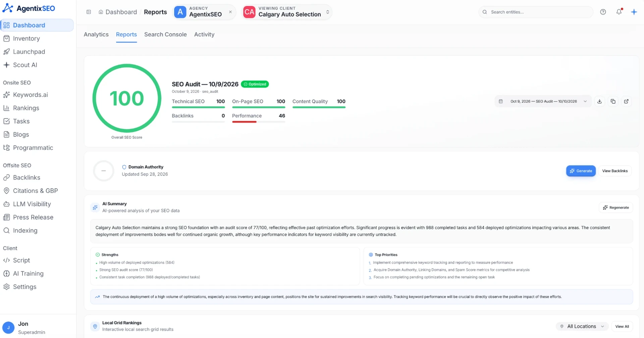This screenshot has height=338, width=644.
Task: Open Blogs section
Action: [x=37, y=134]
